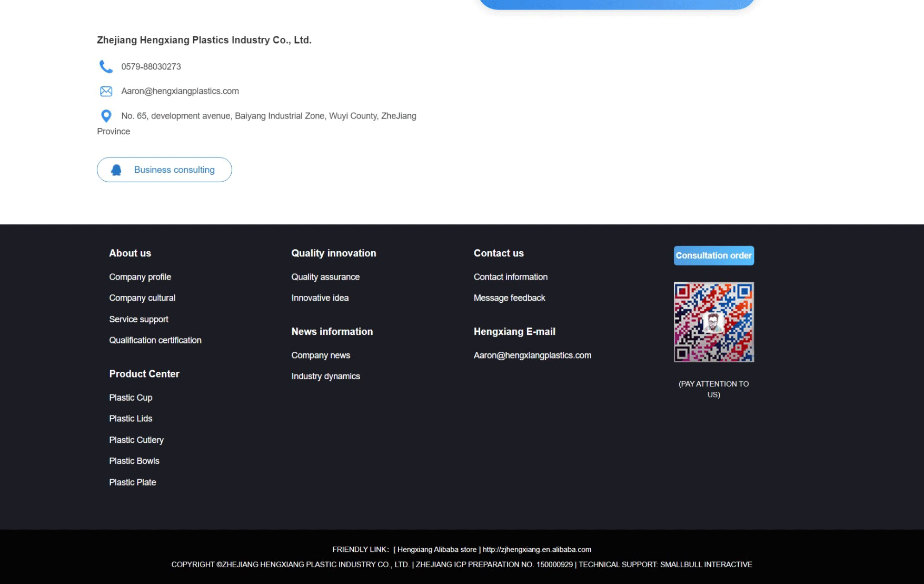Click the map location pin icon
The width and height of the screenshot is (924, 584).
(x=106, y=116)
